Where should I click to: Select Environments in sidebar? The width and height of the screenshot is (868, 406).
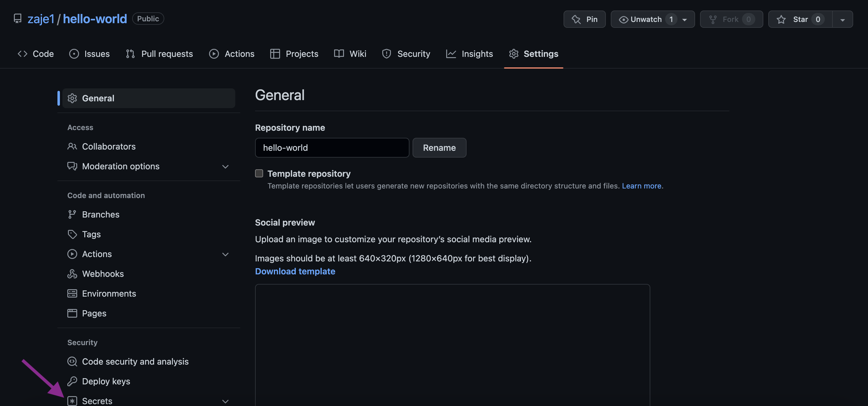click(x=149, y=293)
